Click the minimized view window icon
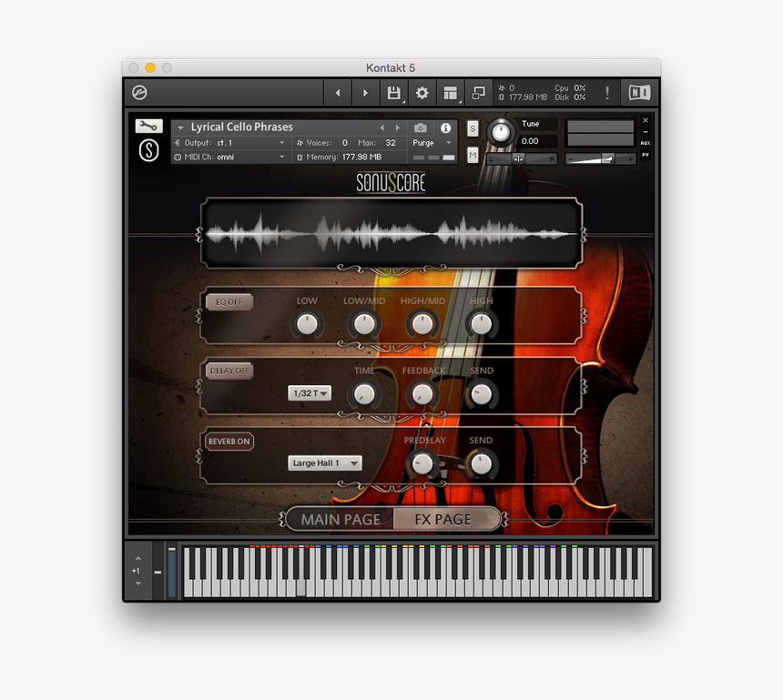Image resolution: width=783 pixels, height=700 pixels. pyautogui.click(x=478, y=93)
